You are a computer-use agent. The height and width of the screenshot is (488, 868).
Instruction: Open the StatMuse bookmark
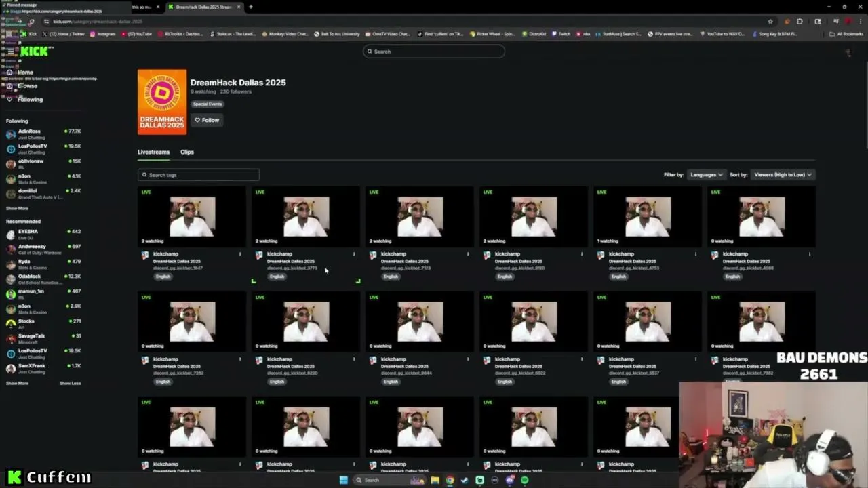(618, 34)
